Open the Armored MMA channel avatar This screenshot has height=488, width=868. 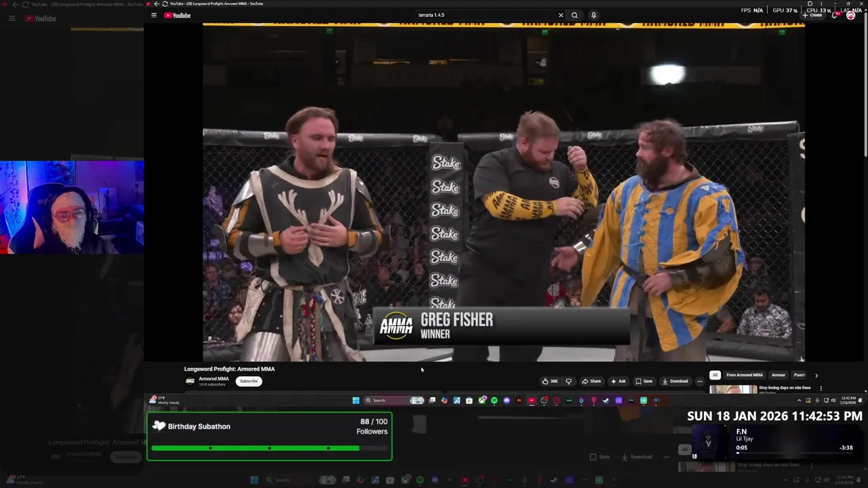(191, 381)
